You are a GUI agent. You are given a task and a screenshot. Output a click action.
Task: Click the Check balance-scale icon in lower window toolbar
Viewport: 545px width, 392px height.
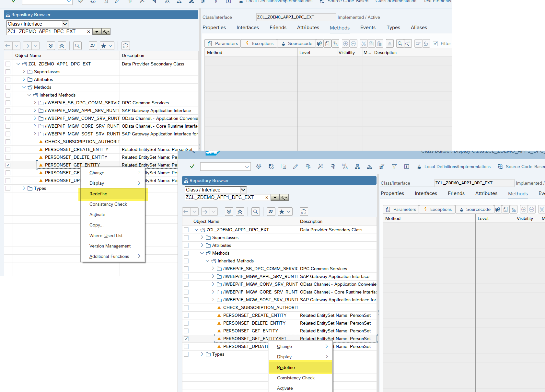coord(308,167)
